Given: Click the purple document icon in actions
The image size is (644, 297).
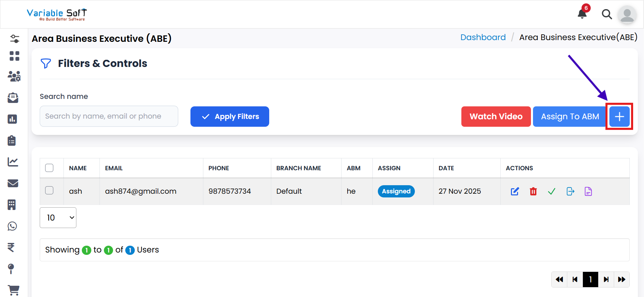Looking at the screenshot, I should coord(588,191).
